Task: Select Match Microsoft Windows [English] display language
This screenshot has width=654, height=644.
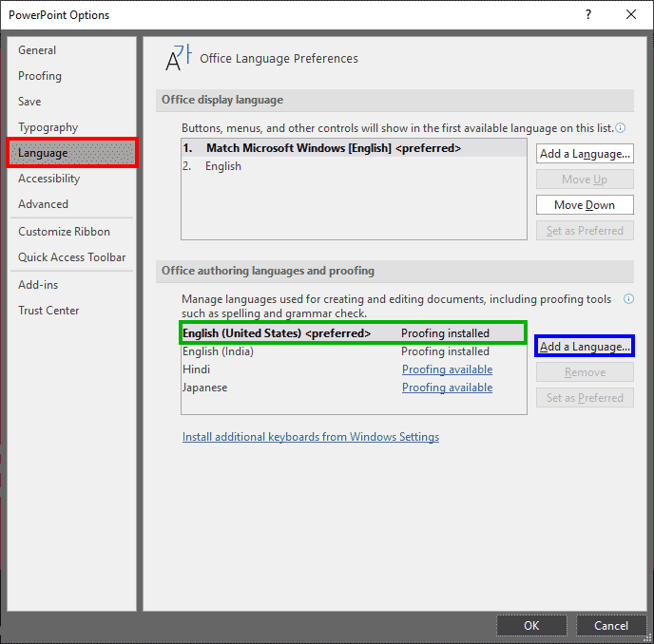Action: coord(355,148)
